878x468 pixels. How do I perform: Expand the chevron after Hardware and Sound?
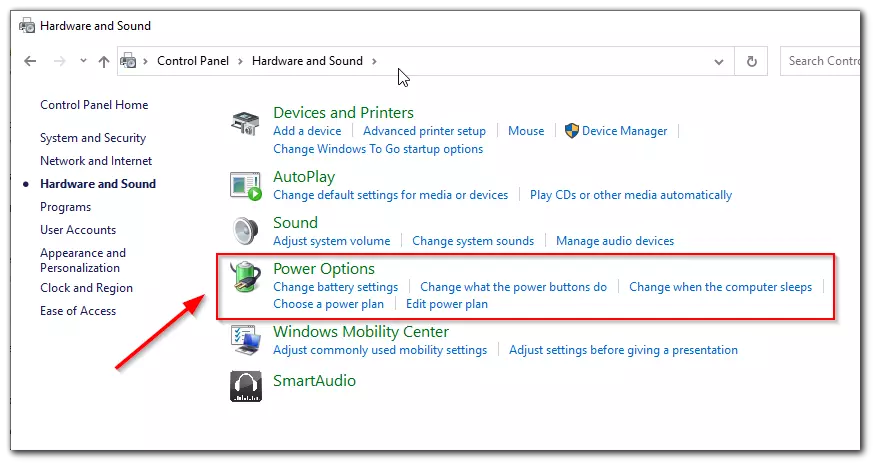point(375,61)
